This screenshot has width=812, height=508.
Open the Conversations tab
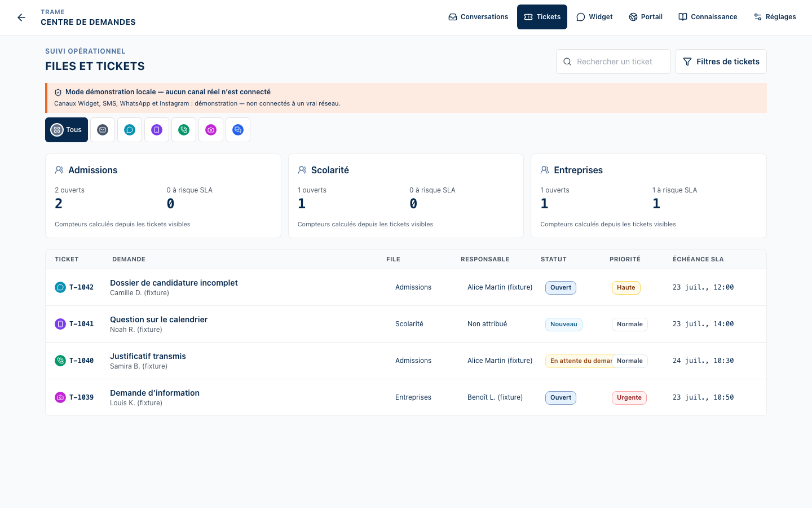coord(478,17)
